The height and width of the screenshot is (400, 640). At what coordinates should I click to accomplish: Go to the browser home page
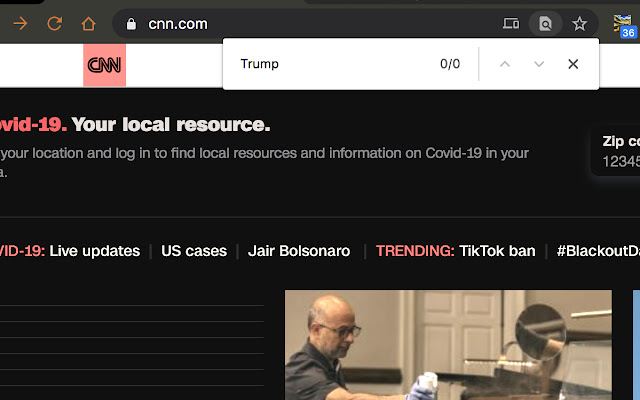[88, 24]
